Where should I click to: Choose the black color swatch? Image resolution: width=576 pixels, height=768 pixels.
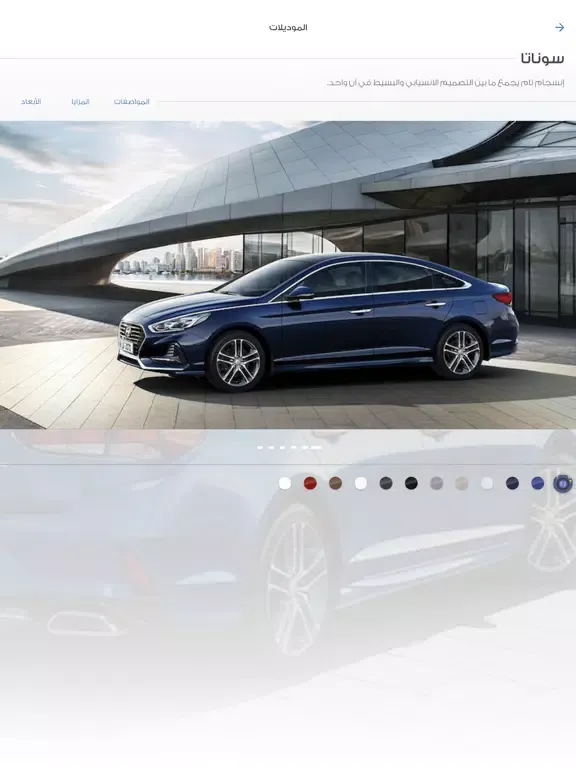(411, 483)
